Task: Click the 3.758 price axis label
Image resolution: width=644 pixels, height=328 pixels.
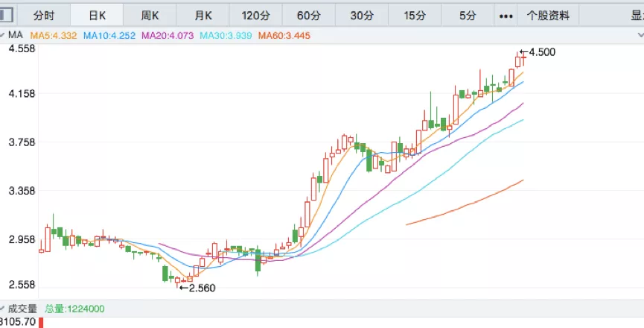Action: (x=22, y=142)
